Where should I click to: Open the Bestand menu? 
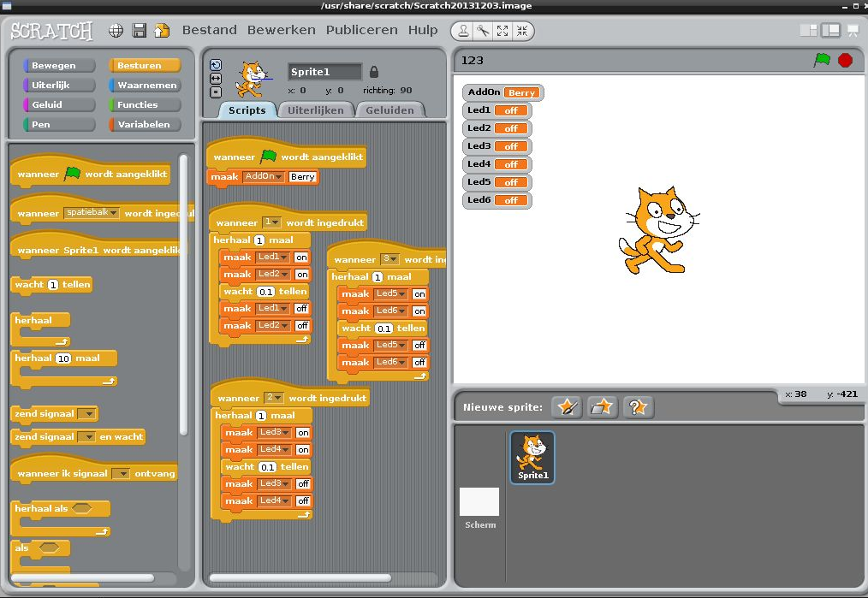pyautogui.click(x=209, y=30)
